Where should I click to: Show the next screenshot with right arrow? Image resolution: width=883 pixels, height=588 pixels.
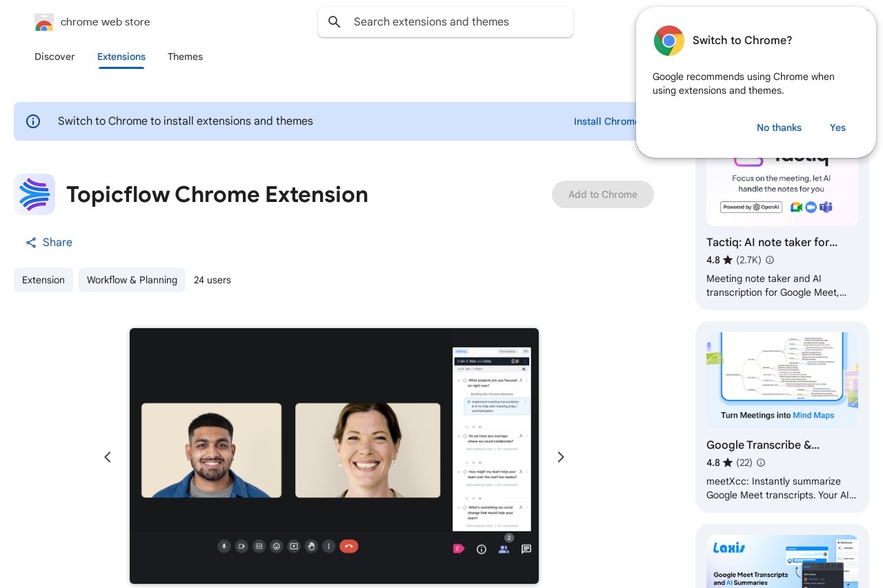point(561,457)
